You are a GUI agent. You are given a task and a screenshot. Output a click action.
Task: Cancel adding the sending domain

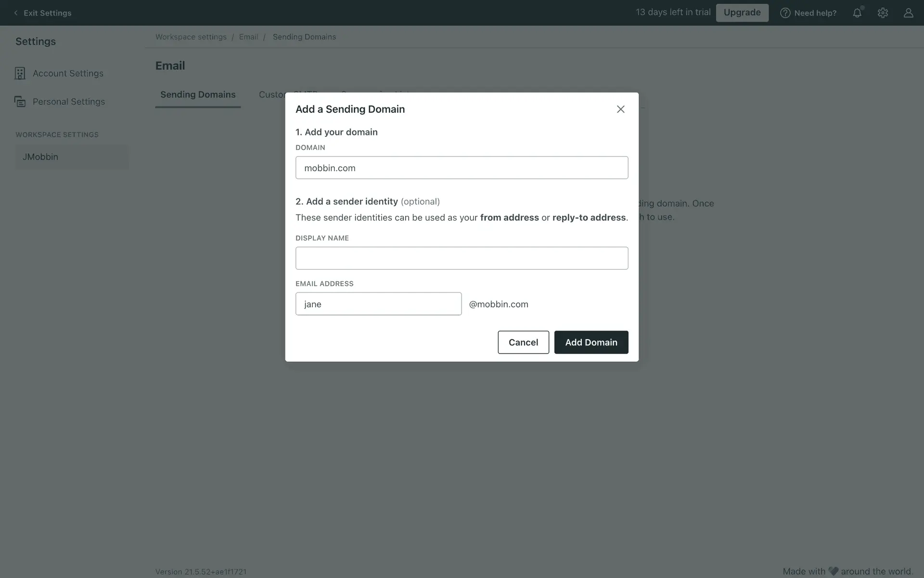pyautogui.click(x=523, y=342)
